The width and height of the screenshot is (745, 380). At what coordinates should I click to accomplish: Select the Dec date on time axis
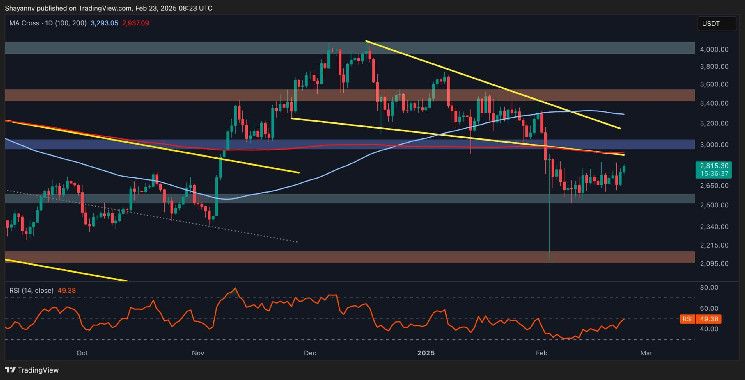pos(307,353)
